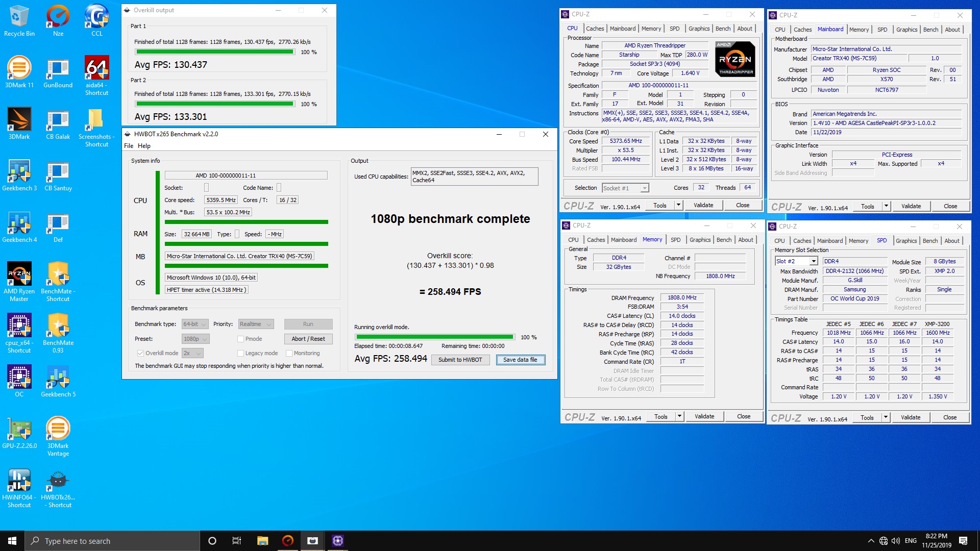Viewport: 980px width, 551px height.
Task: Open the Priority Realtime dropdown
Action: (256, 324)
